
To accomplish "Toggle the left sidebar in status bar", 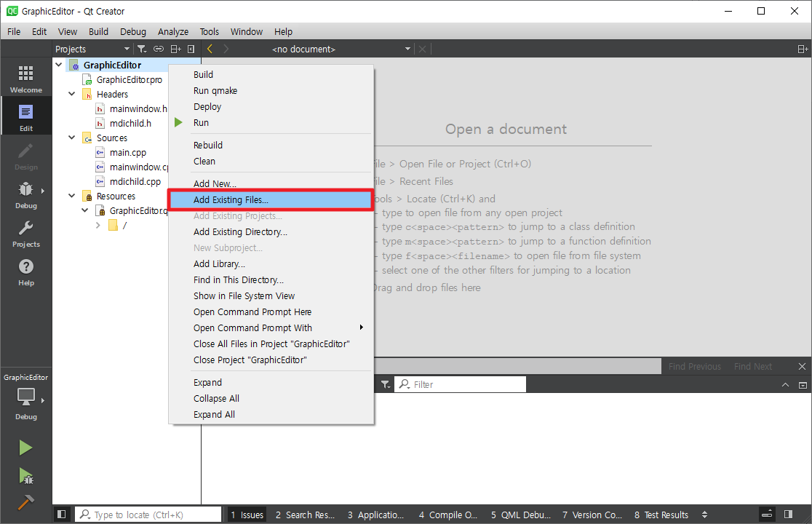I will click(62, 514).
